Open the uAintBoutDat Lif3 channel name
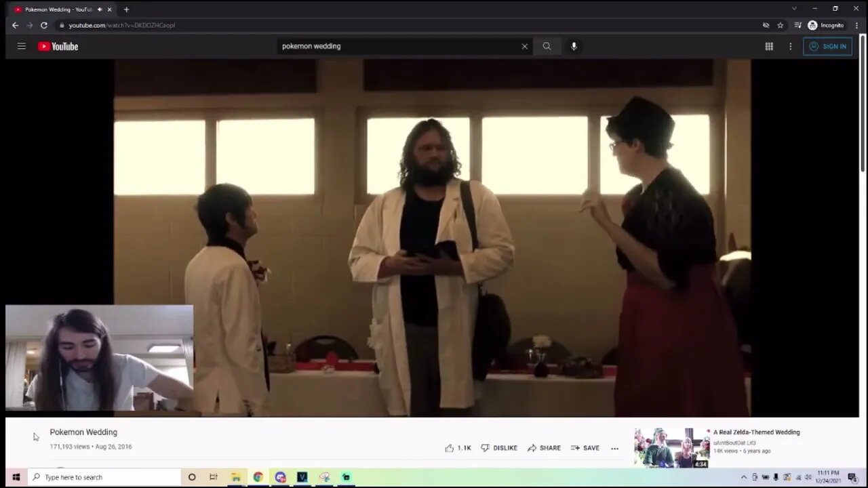The width and height of the screenshot is (868, 488). pos(734,443)
